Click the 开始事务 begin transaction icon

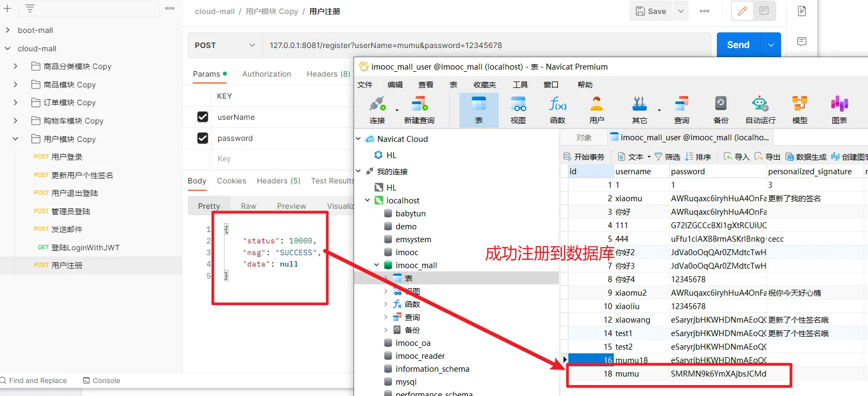click(567, 156)
